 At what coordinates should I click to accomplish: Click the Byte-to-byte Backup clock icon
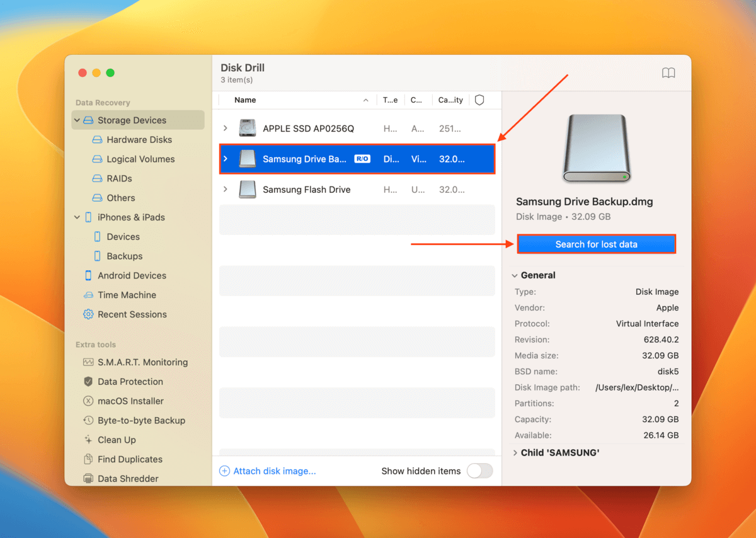tap(88, 420)
